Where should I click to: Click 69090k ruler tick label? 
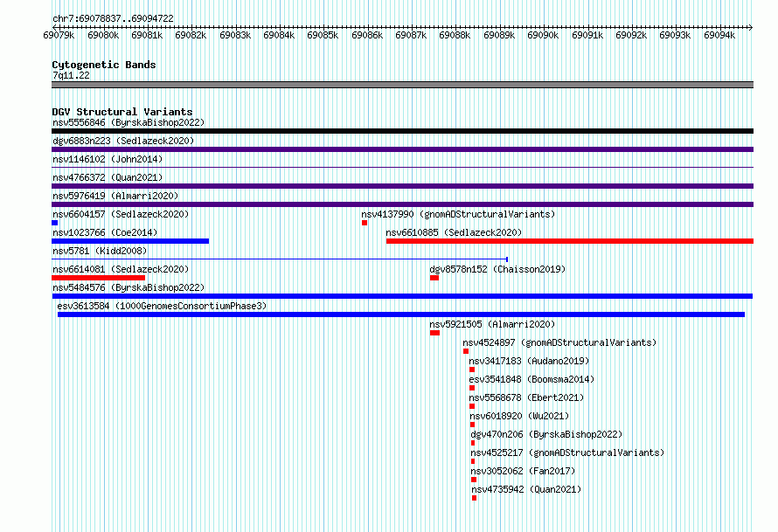[543, 35]
